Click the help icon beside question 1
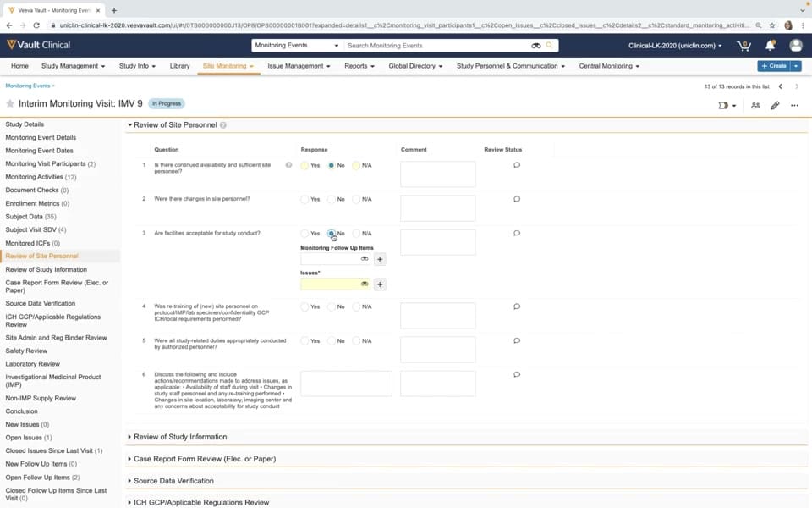 click(x=289, y=165)
